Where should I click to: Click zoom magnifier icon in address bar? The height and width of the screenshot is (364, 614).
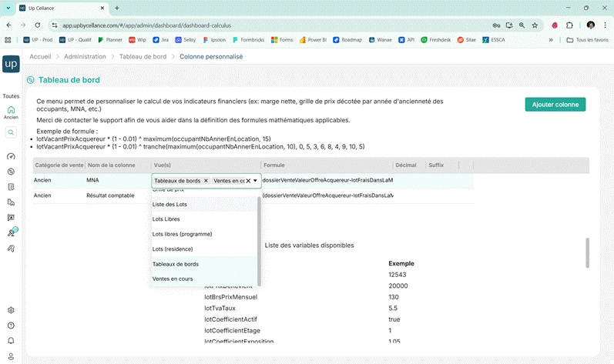point(522,25)
